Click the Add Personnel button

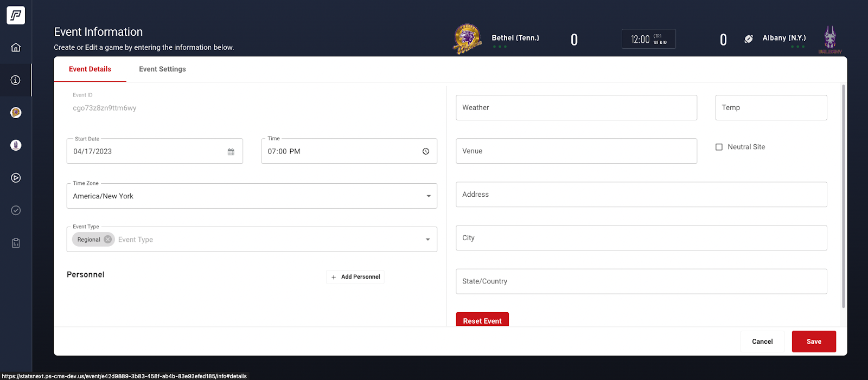[355, 277]
